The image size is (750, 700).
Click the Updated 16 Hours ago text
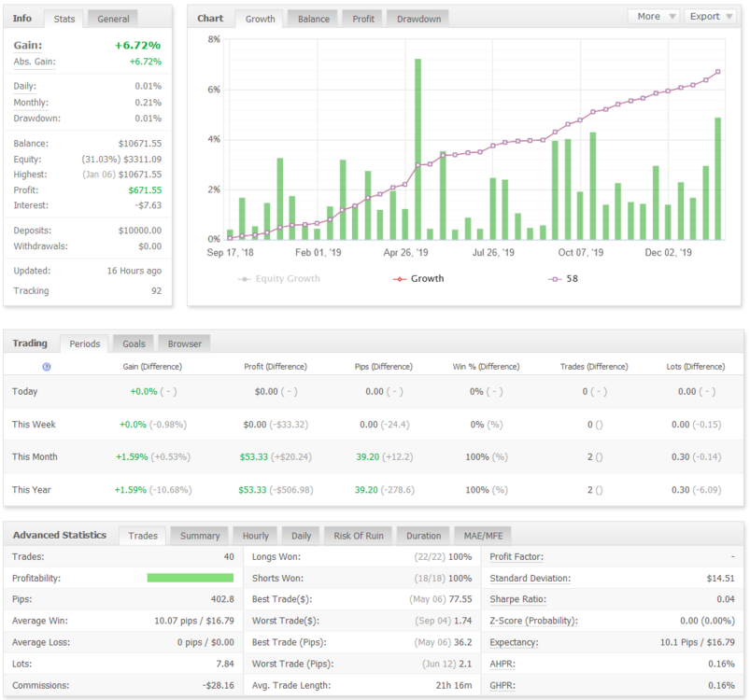coord(134,271)
